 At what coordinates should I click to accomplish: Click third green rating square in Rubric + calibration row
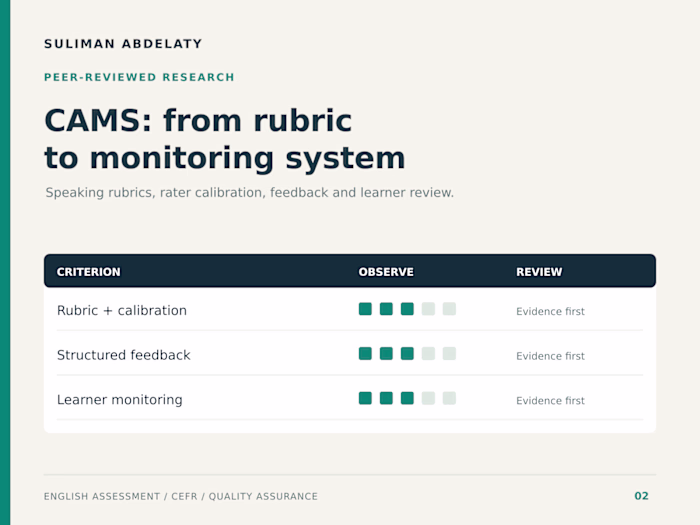point(407,309)
